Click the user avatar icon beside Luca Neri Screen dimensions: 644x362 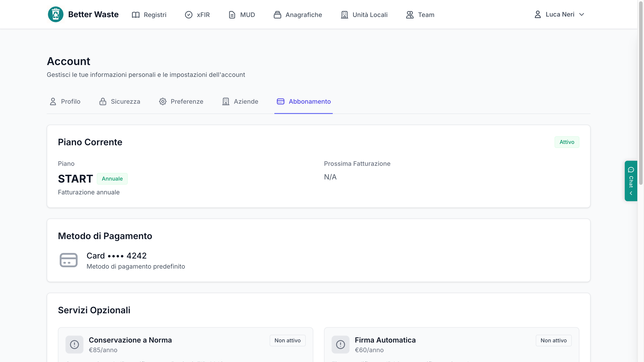point(538,15)
